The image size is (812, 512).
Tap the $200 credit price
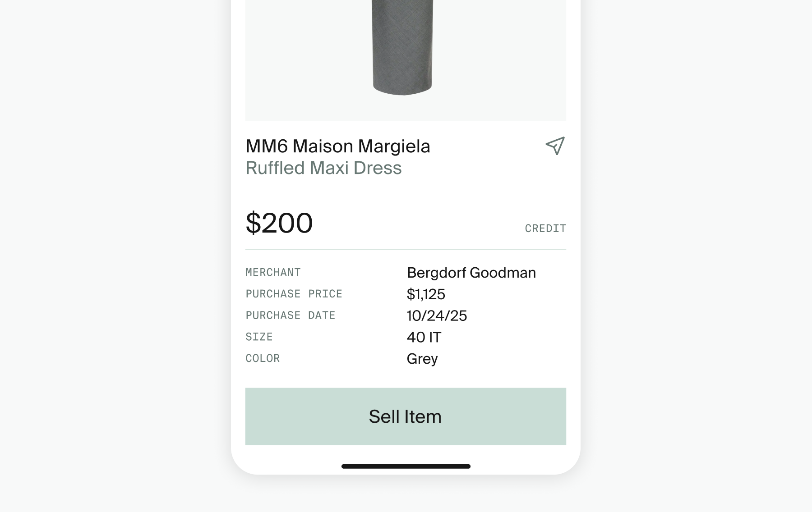click(279, 223)
